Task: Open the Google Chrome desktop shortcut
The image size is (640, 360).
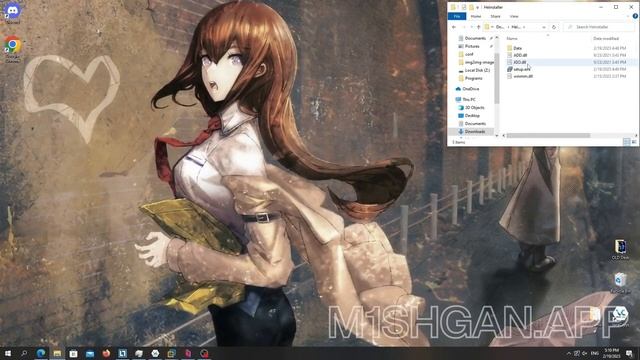Action: coord(13,49)
